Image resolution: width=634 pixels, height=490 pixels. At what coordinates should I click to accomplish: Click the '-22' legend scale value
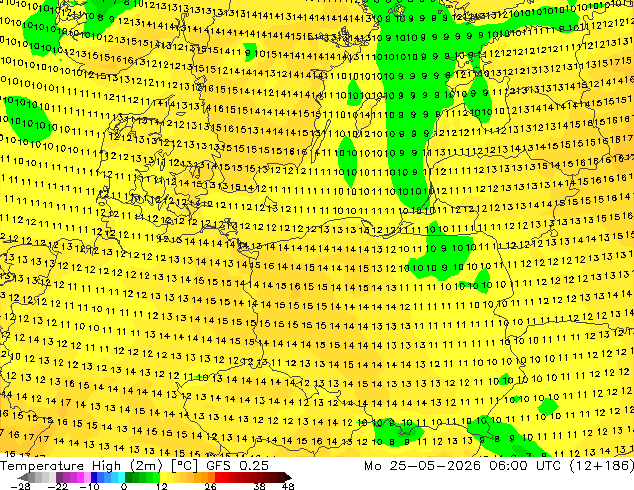coord(57,486)
